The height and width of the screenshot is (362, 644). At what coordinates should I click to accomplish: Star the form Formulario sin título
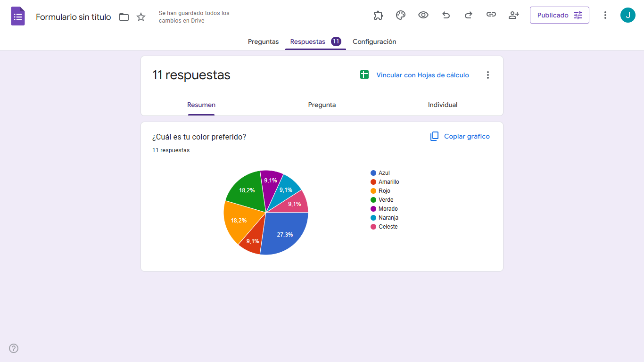tap(141, 17)
